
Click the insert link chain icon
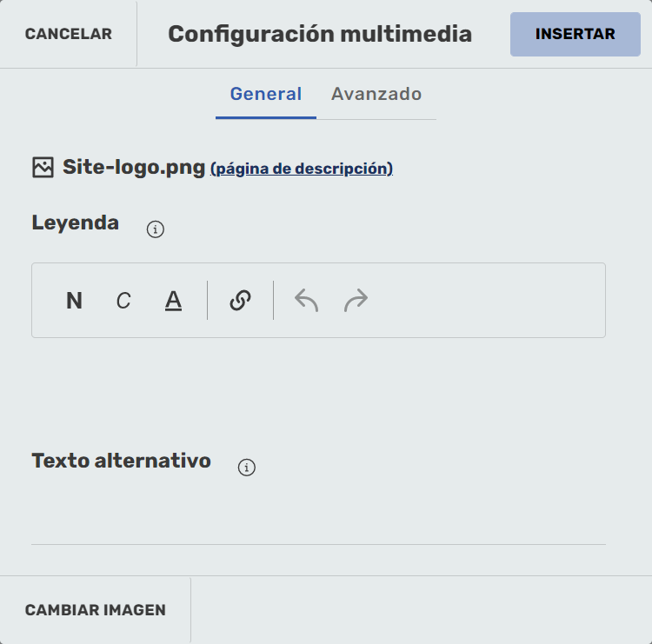click(x=240, y=301)
